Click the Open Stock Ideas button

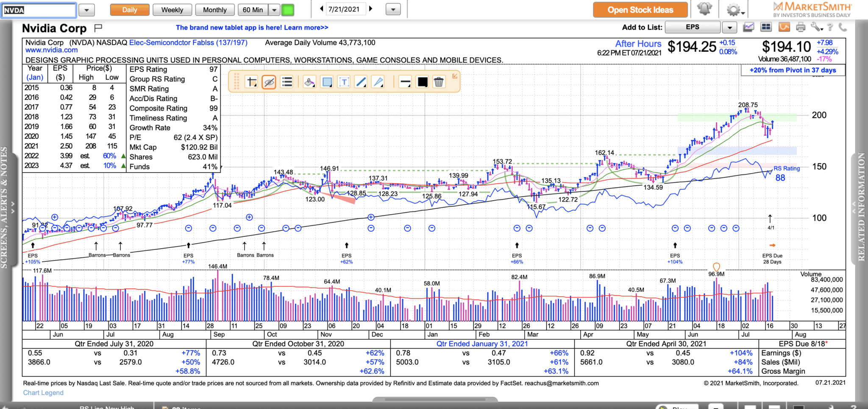[x=640, y=10]
